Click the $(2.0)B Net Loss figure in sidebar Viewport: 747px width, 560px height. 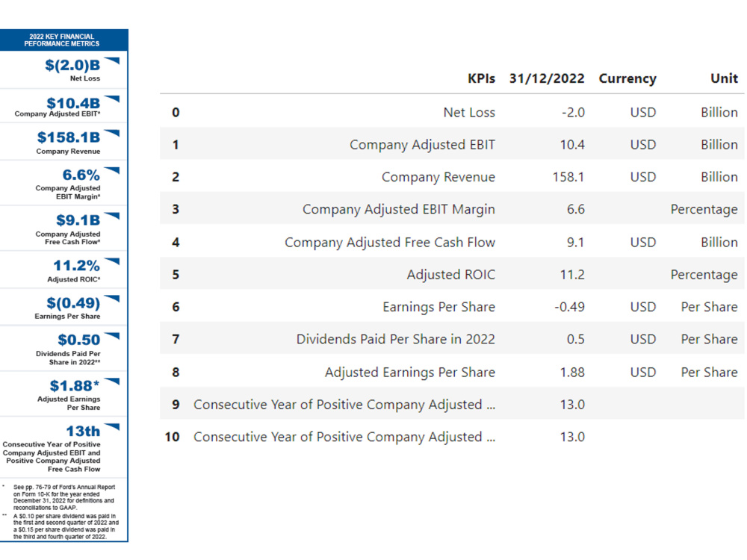pos(72,65)
